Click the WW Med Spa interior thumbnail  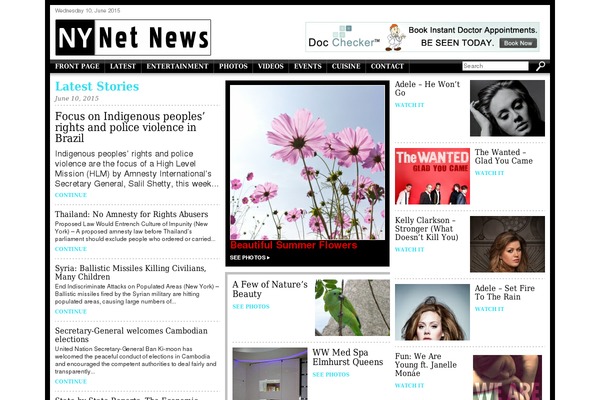270,374
